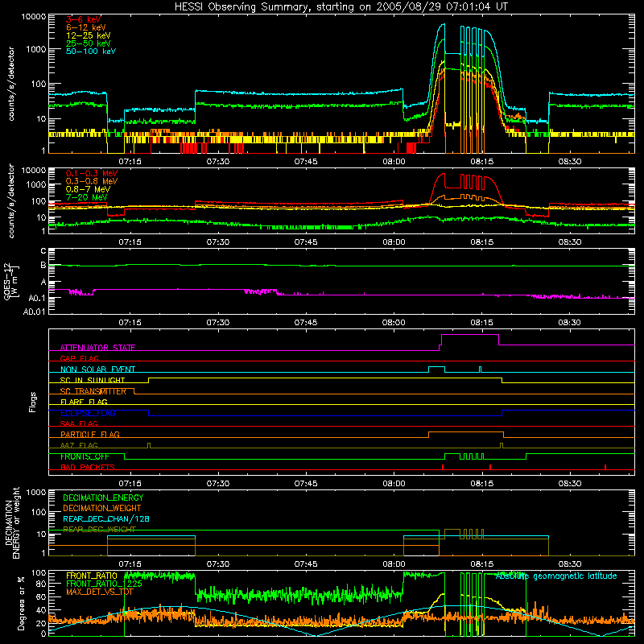Click the GOES axis B level label
The width and height of the screenshot is (644, 644).
[43, 266]
